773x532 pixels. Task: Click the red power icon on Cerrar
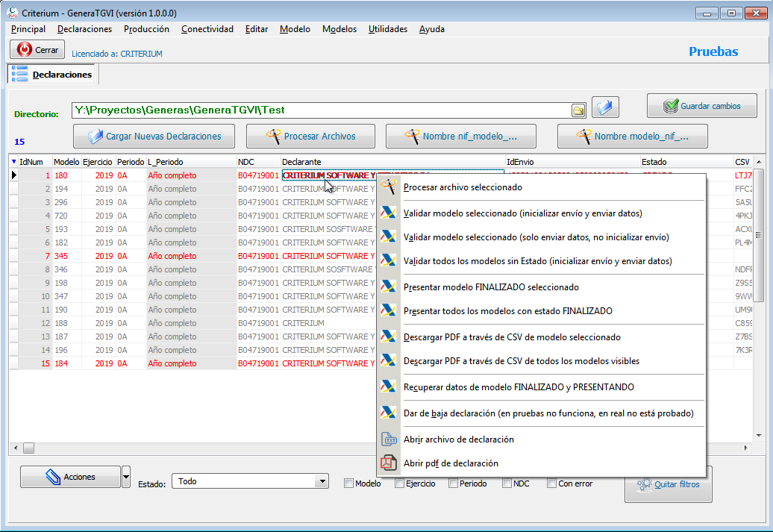pos(24,49)
